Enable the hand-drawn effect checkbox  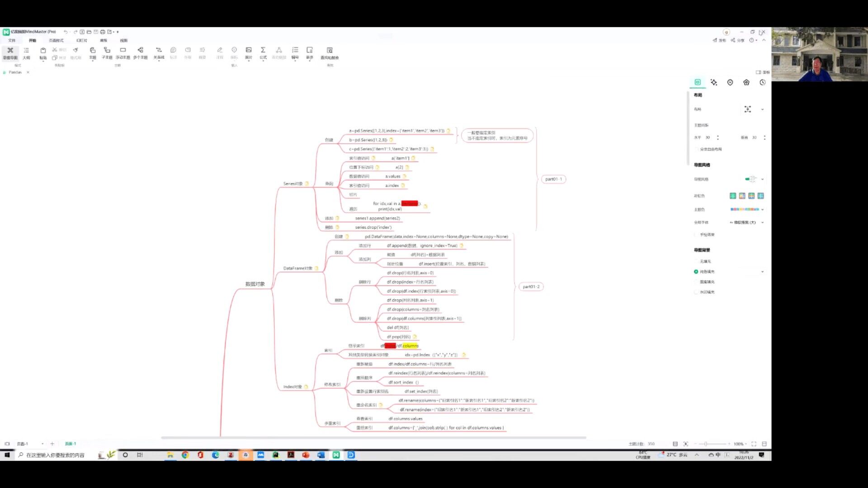click(696, 235)
